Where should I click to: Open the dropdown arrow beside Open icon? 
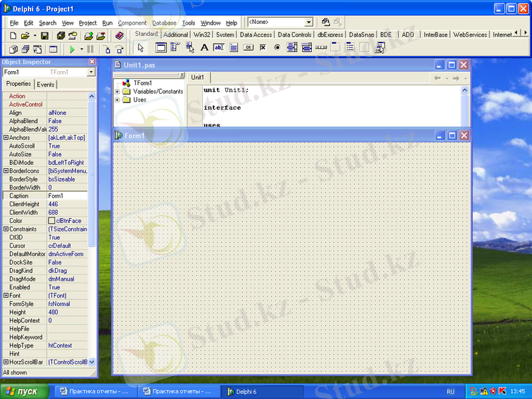(35, 36)
